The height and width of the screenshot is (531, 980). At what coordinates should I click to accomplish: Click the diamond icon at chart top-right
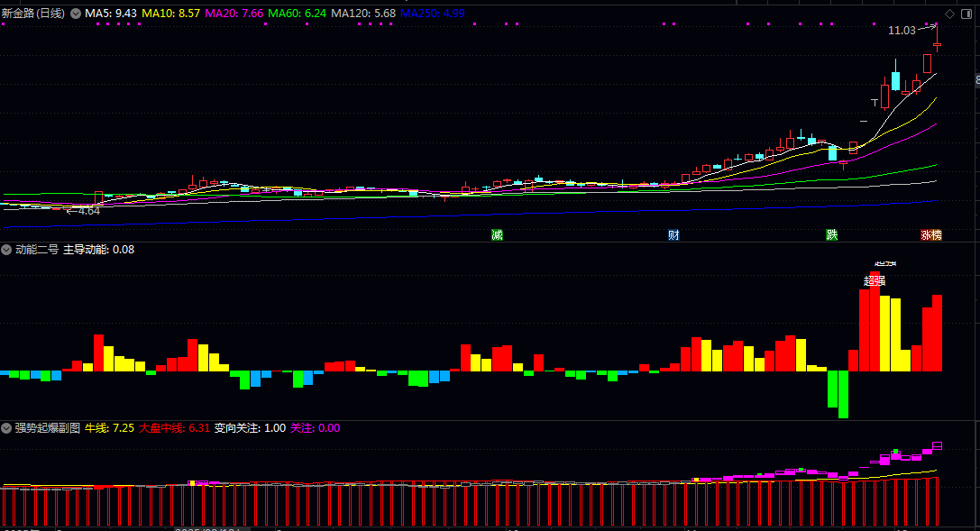click(x=950, y=14)
